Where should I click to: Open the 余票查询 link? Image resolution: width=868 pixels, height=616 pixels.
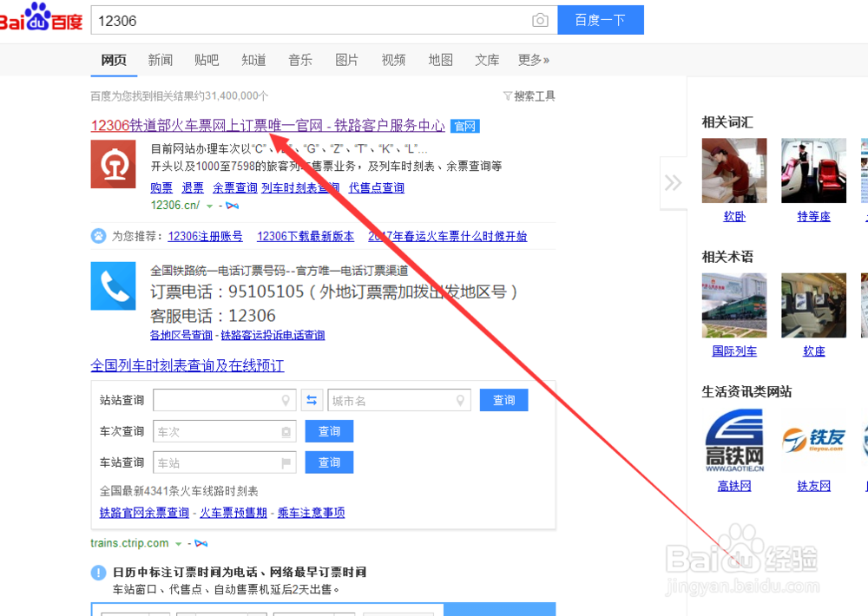235,187
